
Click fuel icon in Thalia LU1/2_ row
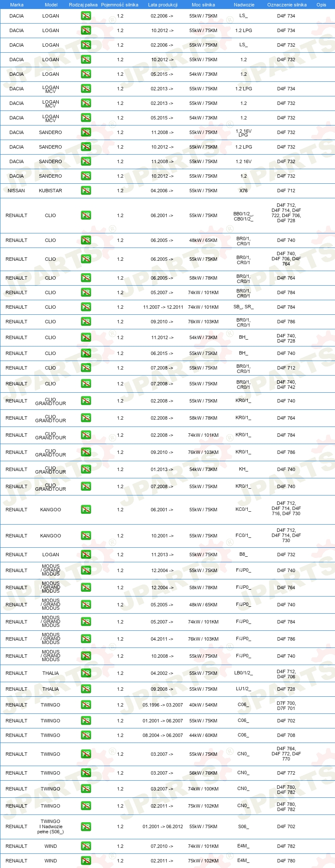86,689
